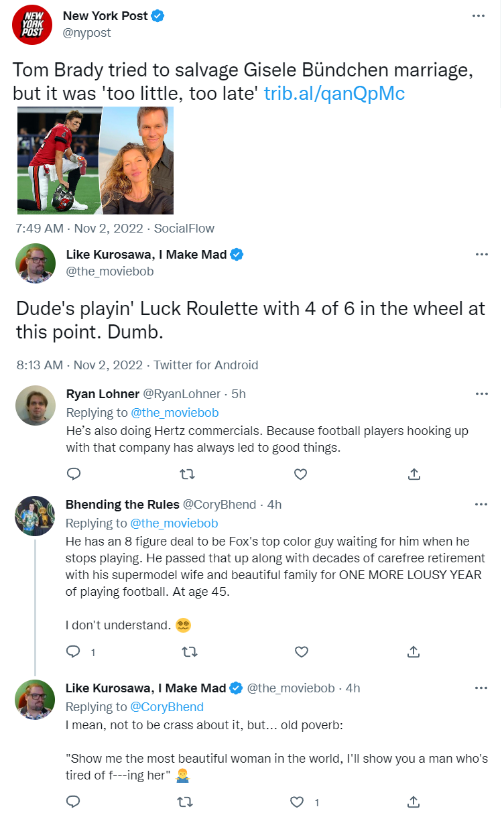
Task: Retweet the Bhending the Rules tweet
Action: tap(188, 651)
